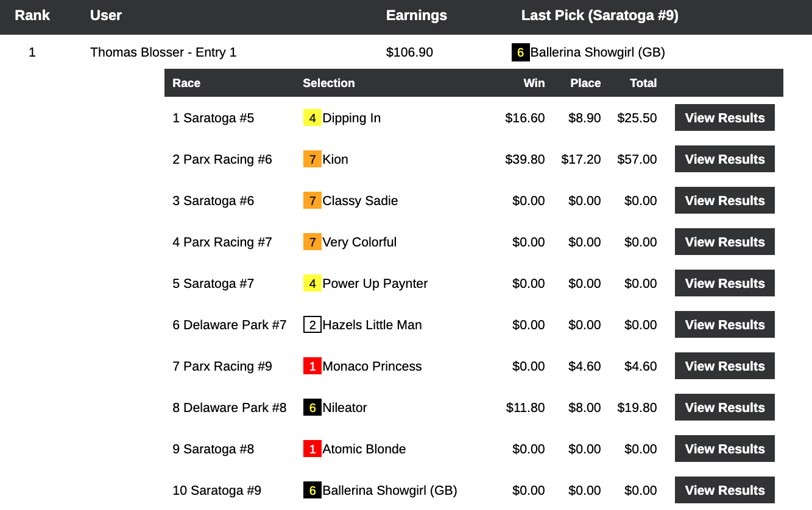Image resolution: width=812 pixels, height=510 pixels.
Task: Collapse Thomas Blosser - Entry 1 row
Action: 163,52
